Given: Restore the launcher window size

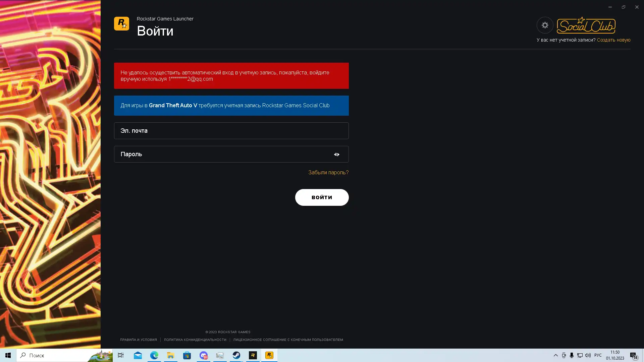Looking at the screenshot, I should tap(624, 7).
